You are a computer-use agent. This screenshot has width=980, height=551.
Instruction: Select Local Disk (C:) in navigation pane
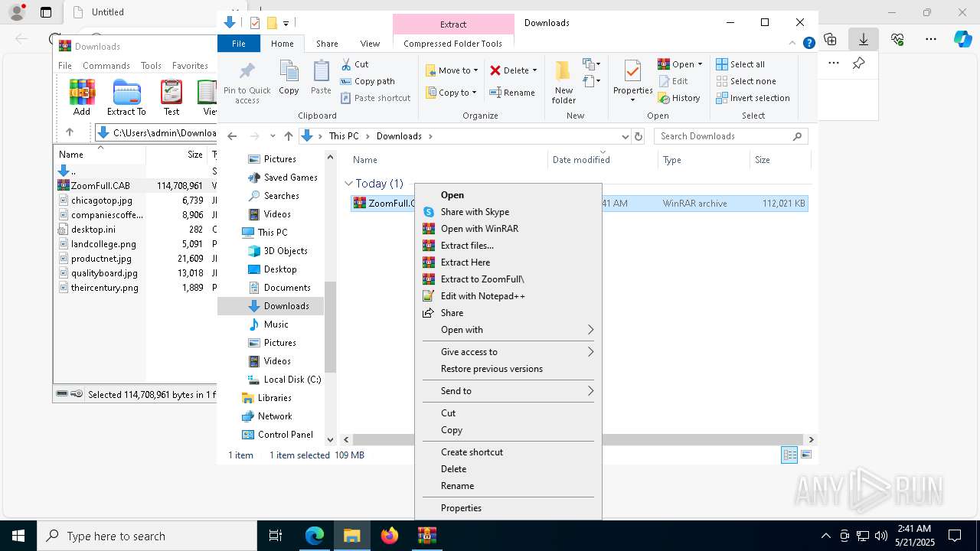pos(283,380)
